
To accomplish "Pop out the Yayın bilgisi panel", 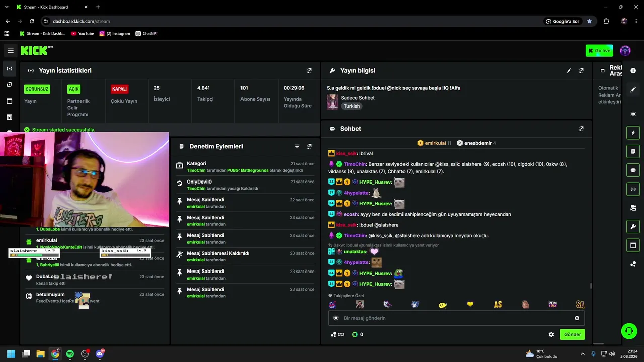I will click(581, 71).
